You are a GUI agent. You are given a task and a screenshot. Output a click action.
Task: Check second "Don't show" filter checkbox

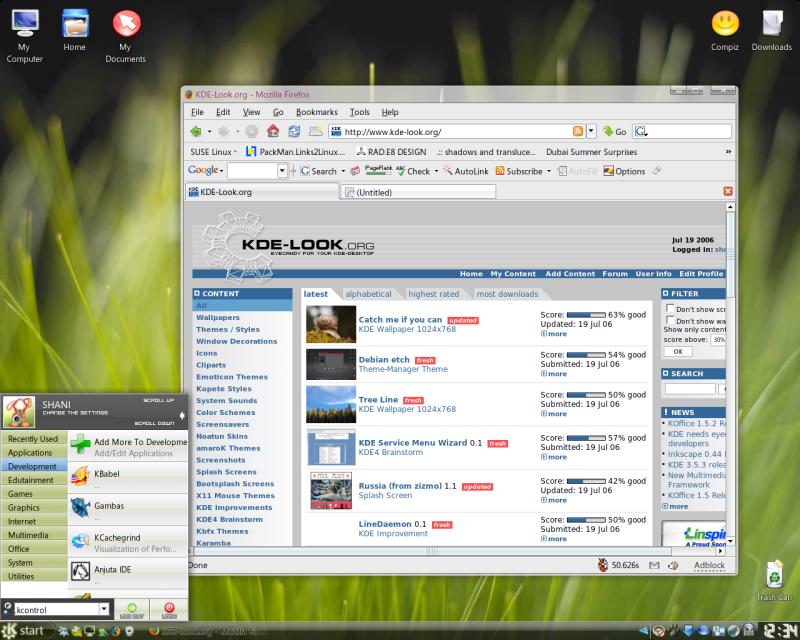670,320
